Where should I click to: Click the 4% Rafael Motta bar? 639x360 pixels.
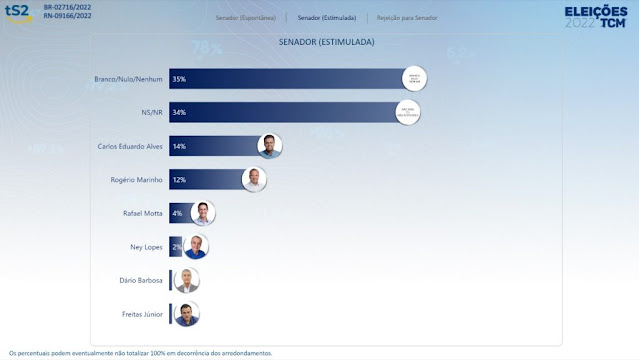click(x=181, y=213)
